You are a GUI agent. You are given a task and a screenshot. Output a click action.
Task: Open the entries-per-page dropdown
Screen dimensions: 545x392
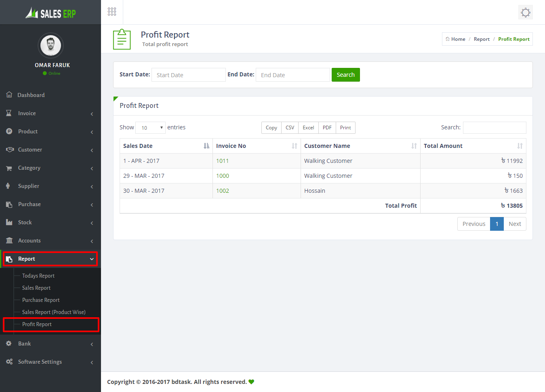(x=150, y=128)
